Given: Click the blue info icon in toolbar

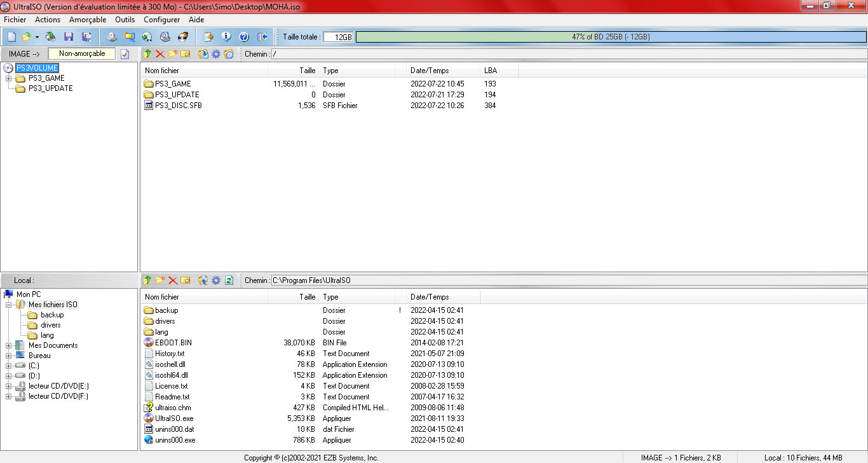Looking at the screenshot, I should pos(226,38).
